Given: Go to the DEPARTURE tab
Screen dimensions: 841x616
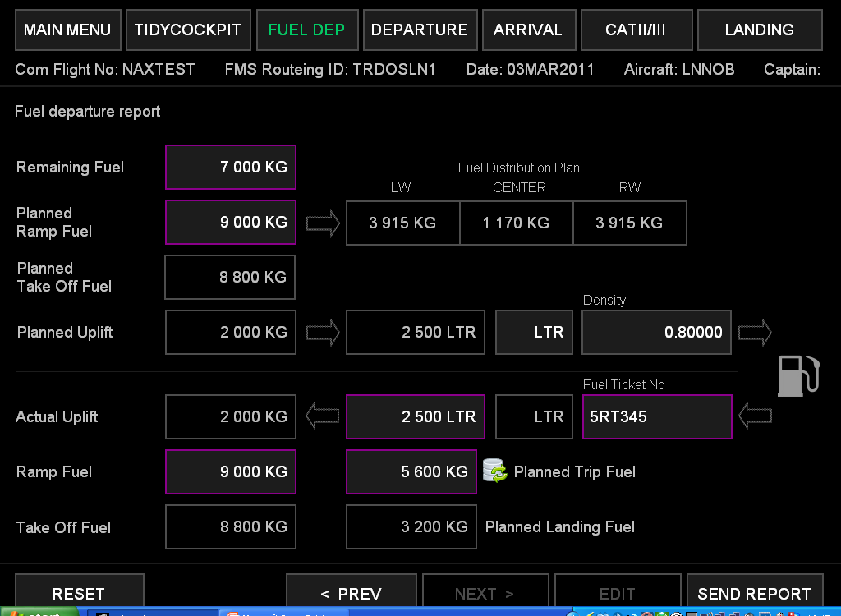Looking at the screenshot, I should click(419, 30).
